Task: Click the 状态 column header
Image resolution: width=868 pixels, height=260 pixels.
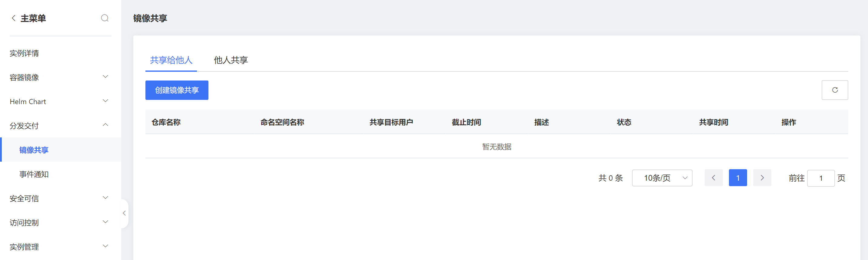Action: coord(624,122)
